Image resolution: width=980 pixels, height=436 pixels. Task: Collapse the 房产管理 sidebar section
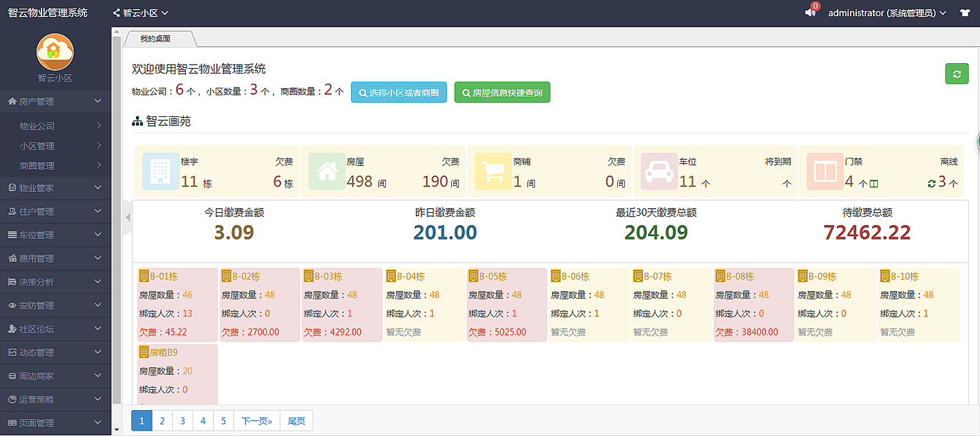[55, 101]
